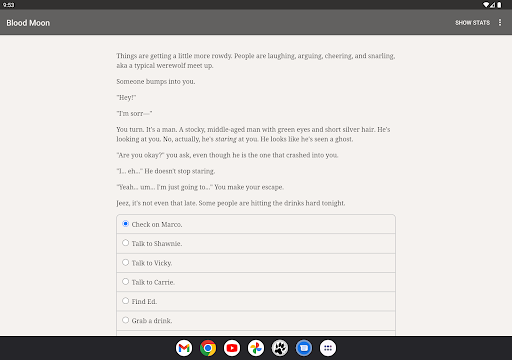Viewport: 512px width, 360px height.
Task: Tap the clock in status bar
Action: click(8, 5)
